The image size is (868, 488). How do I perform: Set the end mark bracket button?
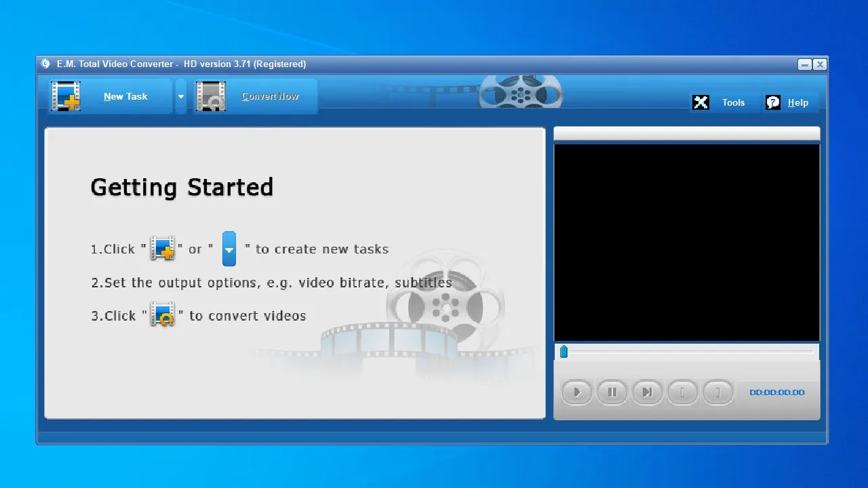717,392
